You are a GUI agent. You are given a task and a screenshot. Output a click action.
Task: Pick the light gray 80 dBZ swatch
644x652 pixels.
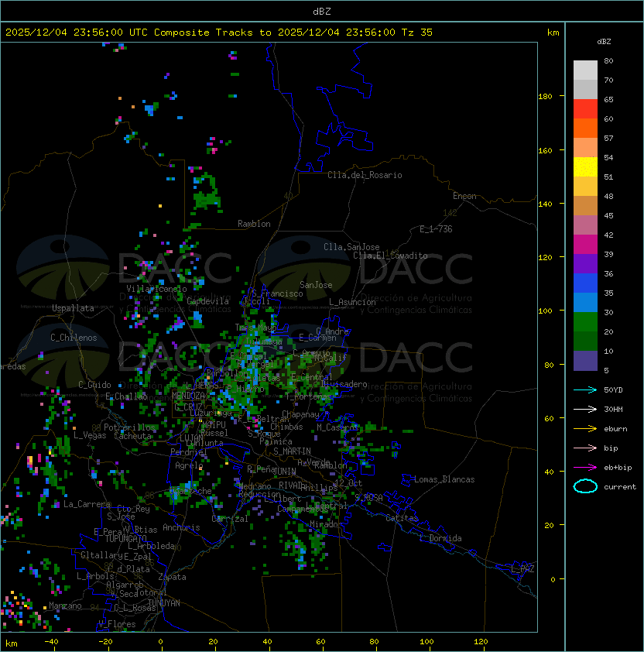tap(585, 70)
